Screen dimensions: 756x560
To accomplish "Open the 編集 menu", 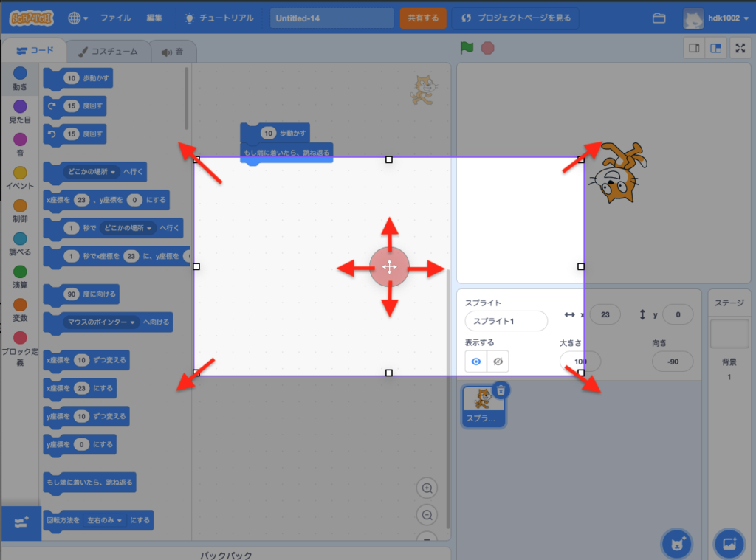I will pyautogui.click(x=154, y=18).
